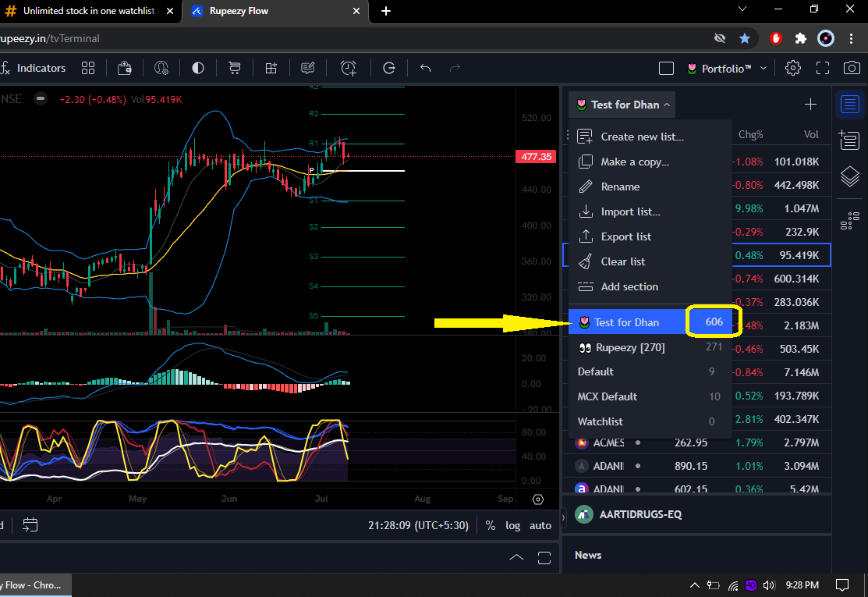The image size is (868, 597).
Task: Click the shopping bag toolbar icon
Action: 125,68
